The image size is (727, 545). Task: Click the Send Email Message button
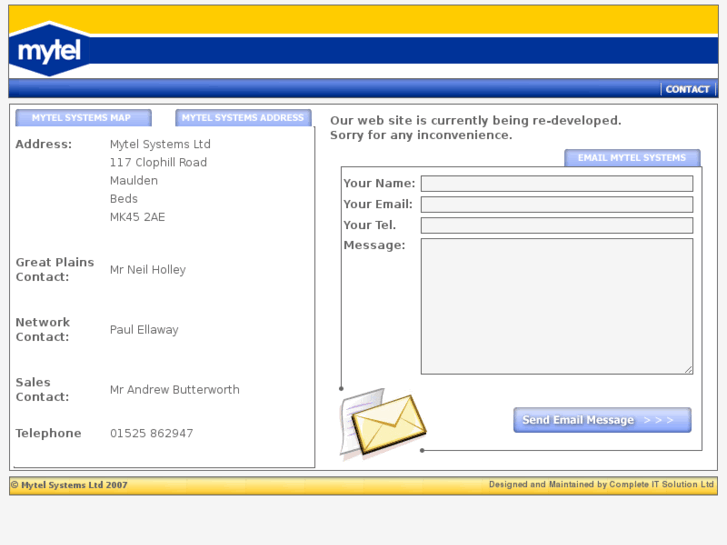(602, 420)
